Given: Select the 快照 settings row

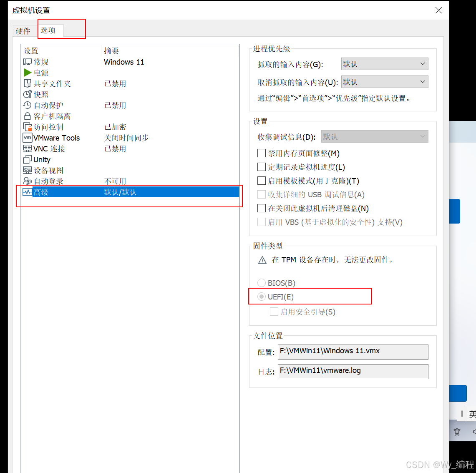Looking at the screenshot, I should pos(130,94).
